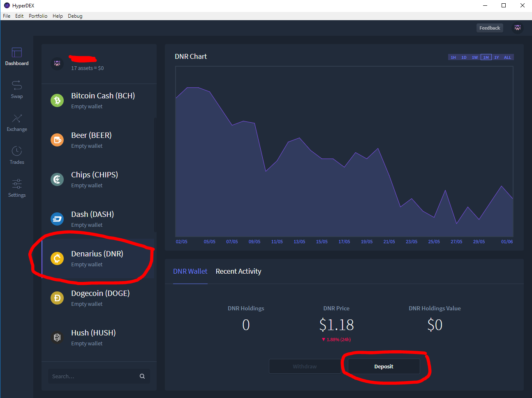Click the search magnifier icon
The height and width of the screenshot is (398, 532).
(x=142, y=376)
